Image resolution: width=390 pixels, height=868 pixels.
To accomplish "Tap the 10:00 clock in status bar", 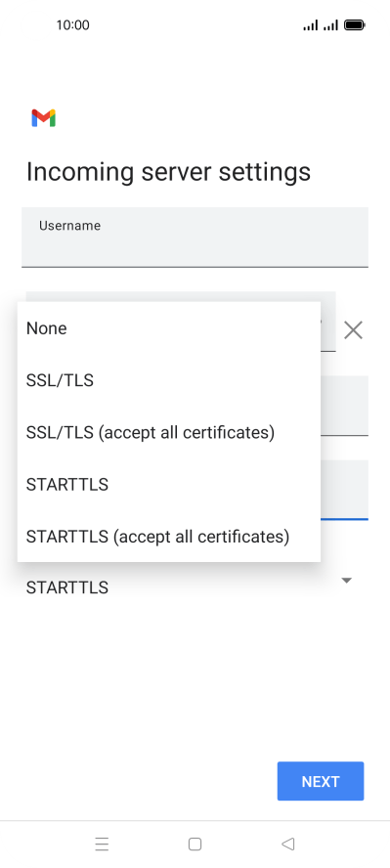I will tap(72, 24).
